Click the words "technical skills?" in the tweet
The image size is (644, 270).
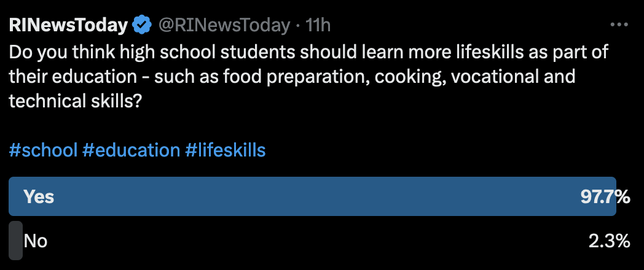coord(76,100)
